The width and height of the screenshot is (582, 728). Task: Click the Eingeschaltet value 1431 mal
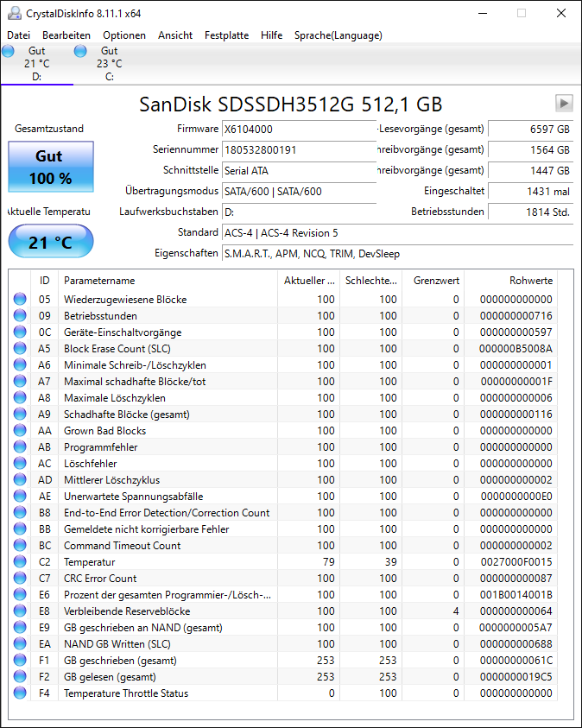530,192
